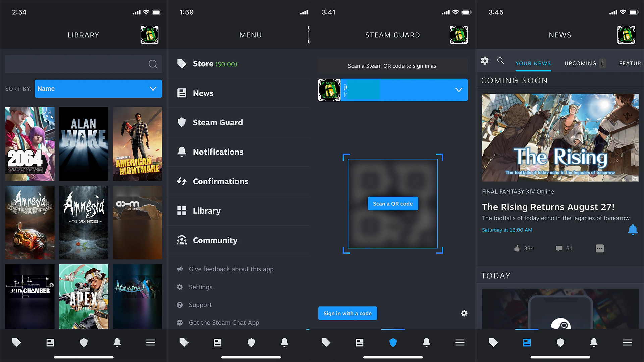Open hamburger menu in Library bottom bar

pyautogui.click(x=151, y=342)
